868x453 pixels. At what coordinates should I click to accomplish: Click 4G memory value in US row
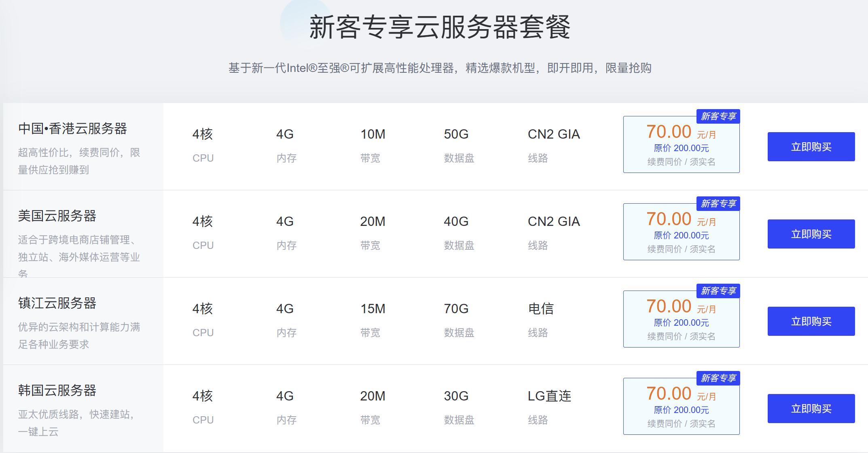click(x=285, y=221)
